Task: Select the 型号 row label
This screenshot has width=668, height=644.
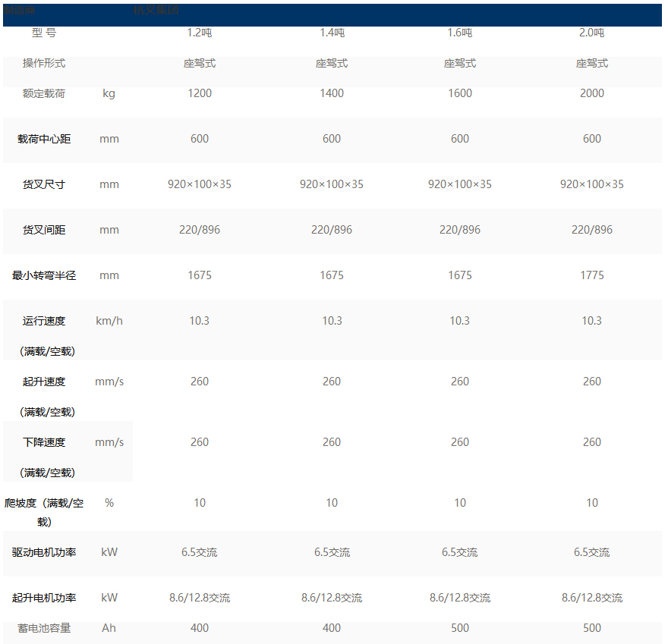Action: point(44,33)
